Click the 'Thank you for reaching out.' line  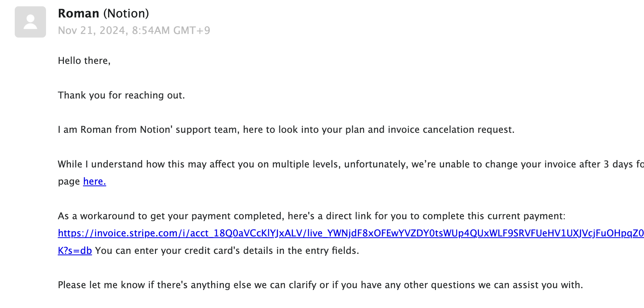[x=121, y=95]
